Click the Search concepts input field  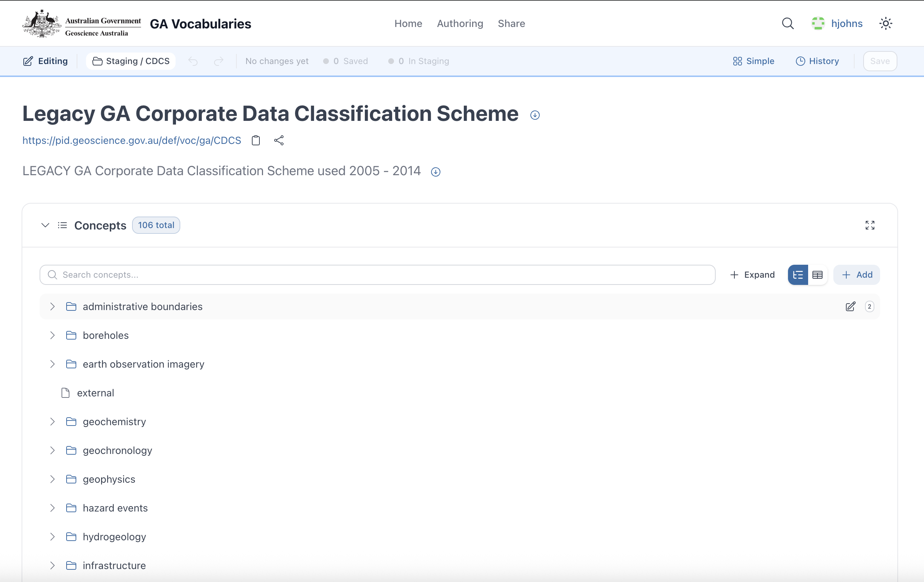click(384, 275)
